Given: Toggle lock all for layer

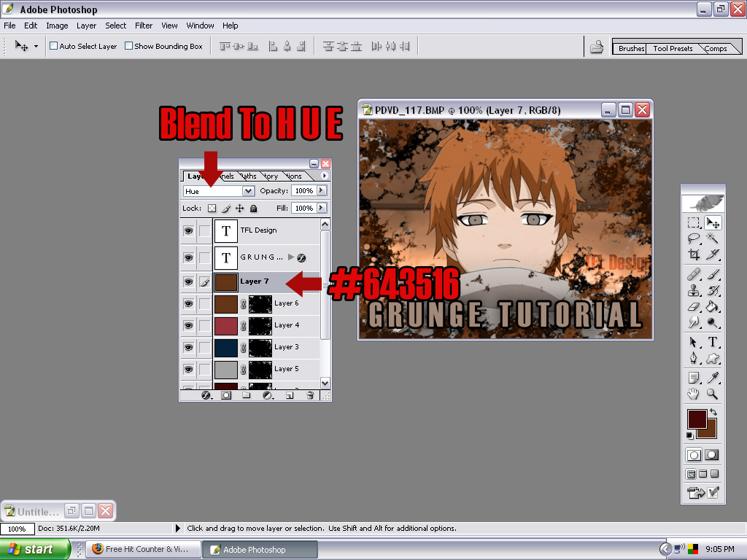Looking at the screenshot, I should point(253,208).
